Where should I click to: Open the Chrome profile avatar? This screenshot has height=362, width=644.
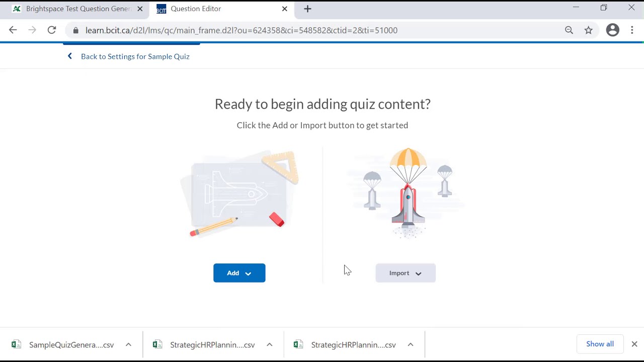tap(613, 30)
